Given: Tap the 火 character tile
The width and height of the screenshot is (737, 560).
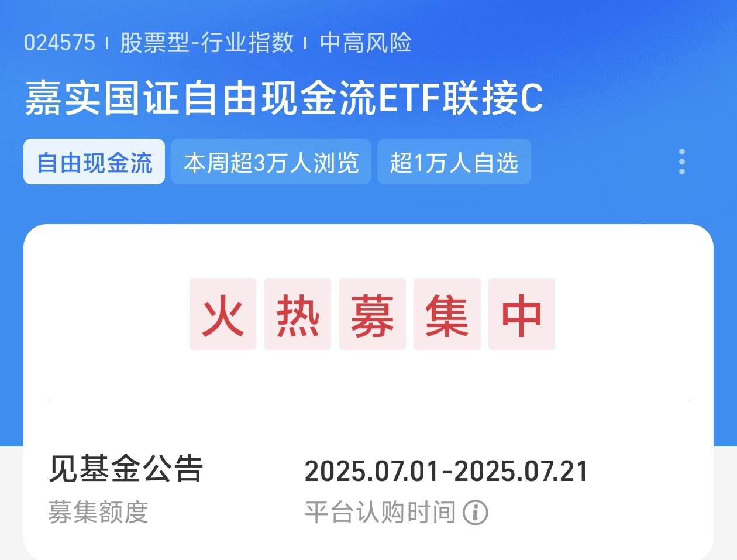Looking at the screenshot, I should [223, 314].
